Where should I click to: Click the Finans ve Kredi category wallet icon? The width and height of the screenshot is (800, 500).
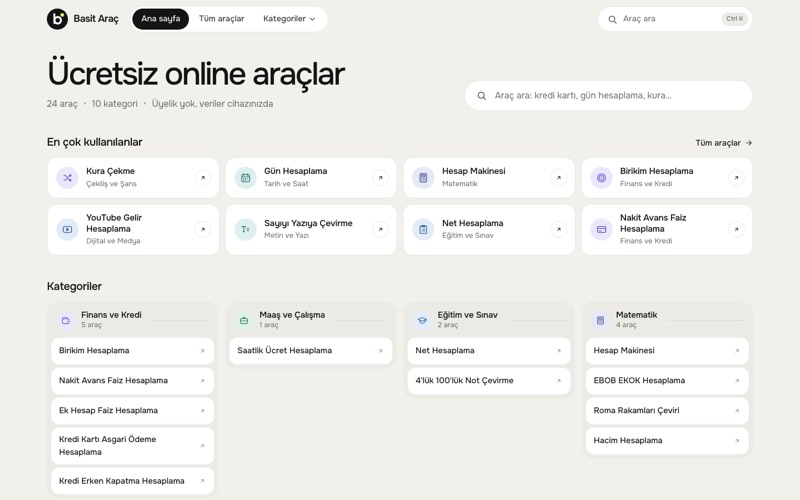click(x=66, y=320)
